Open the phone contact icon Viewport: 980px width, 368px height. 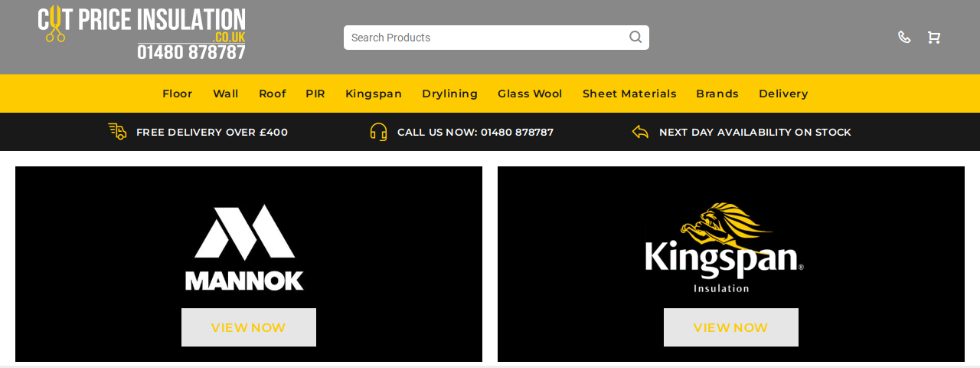(904, 37)
